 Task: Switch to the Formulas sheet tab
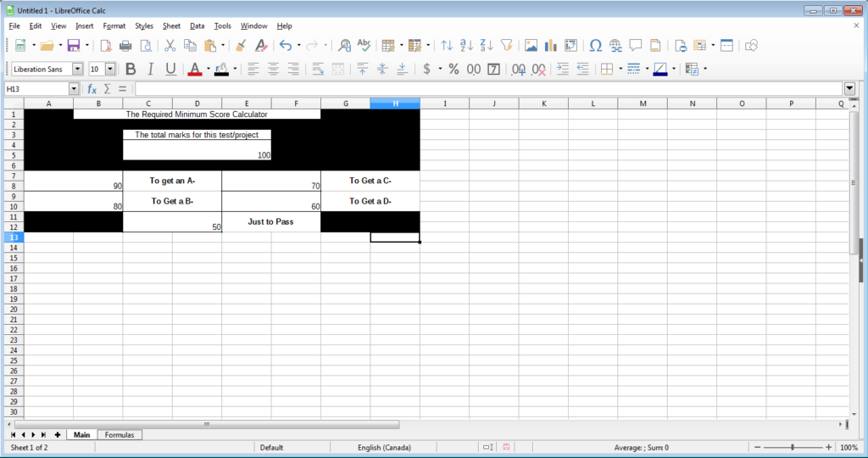[119, 434]
